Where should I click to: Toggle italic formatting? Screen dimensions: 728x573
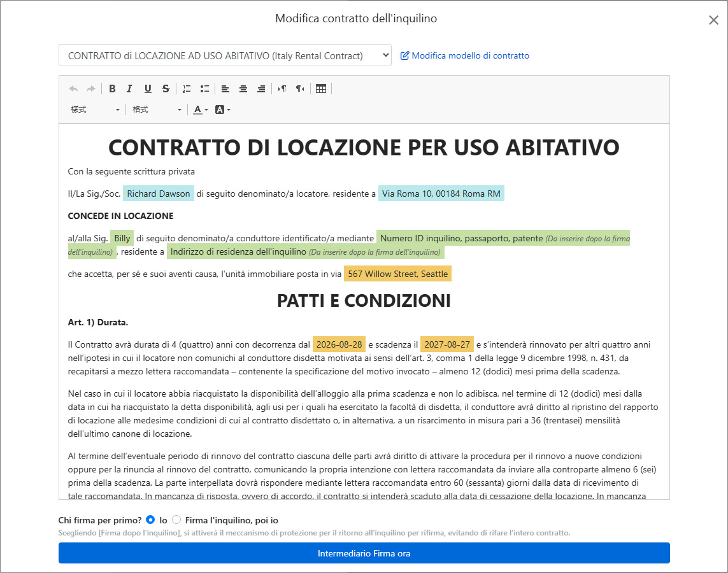click(129, 88)
